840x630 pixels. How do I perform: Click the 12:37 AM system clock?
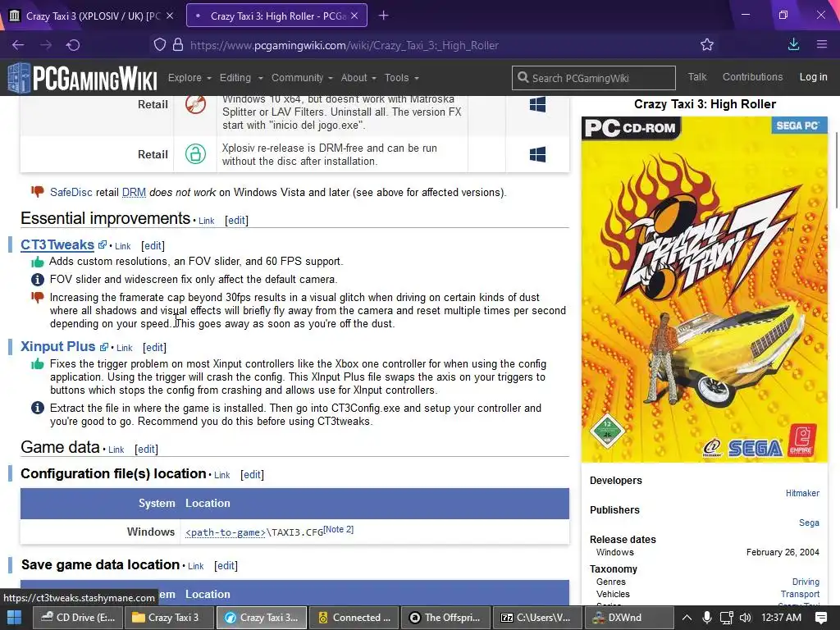[781, 617]
